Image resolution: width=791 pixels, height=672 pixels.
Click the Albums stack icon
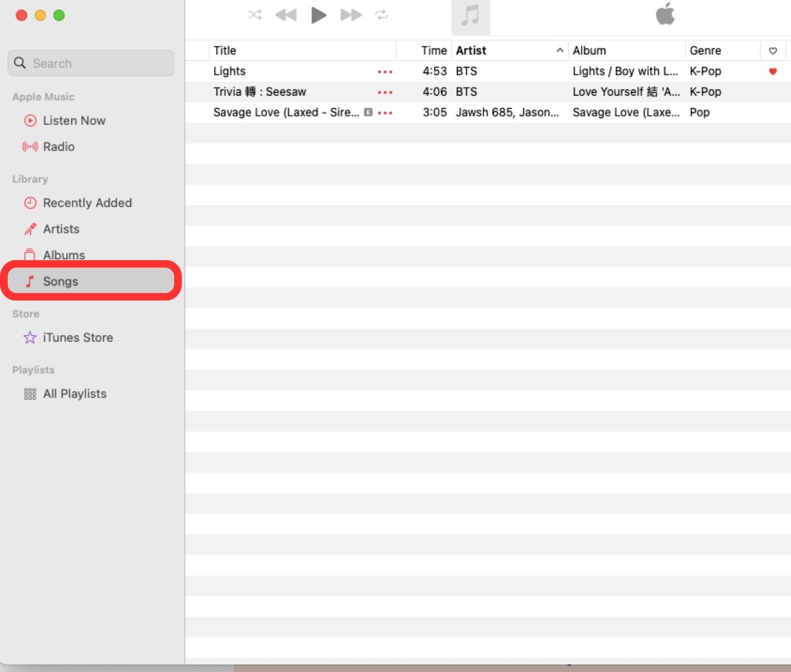coord(30,255)
